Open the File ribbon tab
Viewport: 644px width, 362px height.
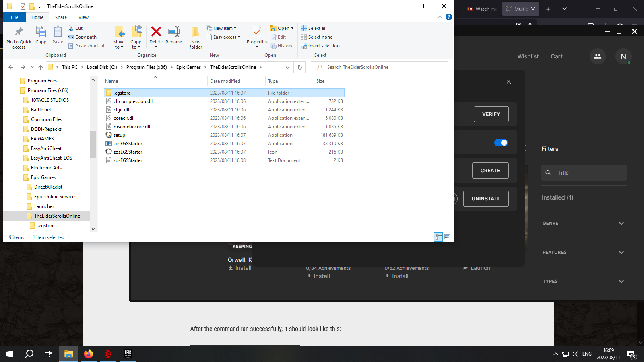(14, 17)
